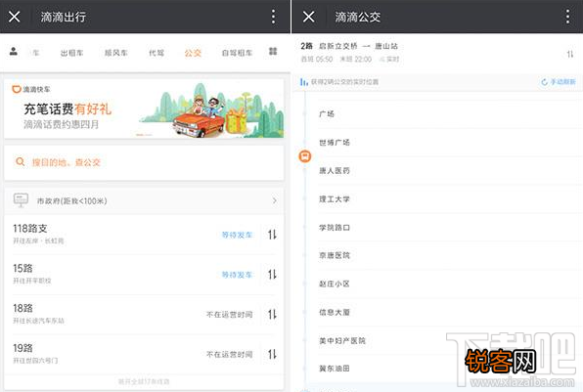The width and height of the screenshot is (583, 392).
Task: Switch to the 出租车 tab
Action: (x=71, y=53)
